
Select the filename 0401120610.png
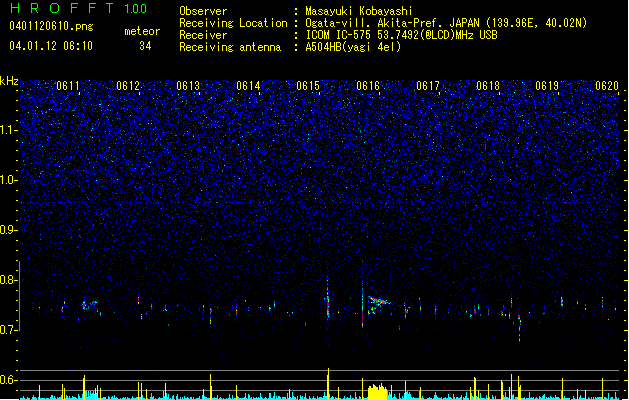[x=51, y=26]
